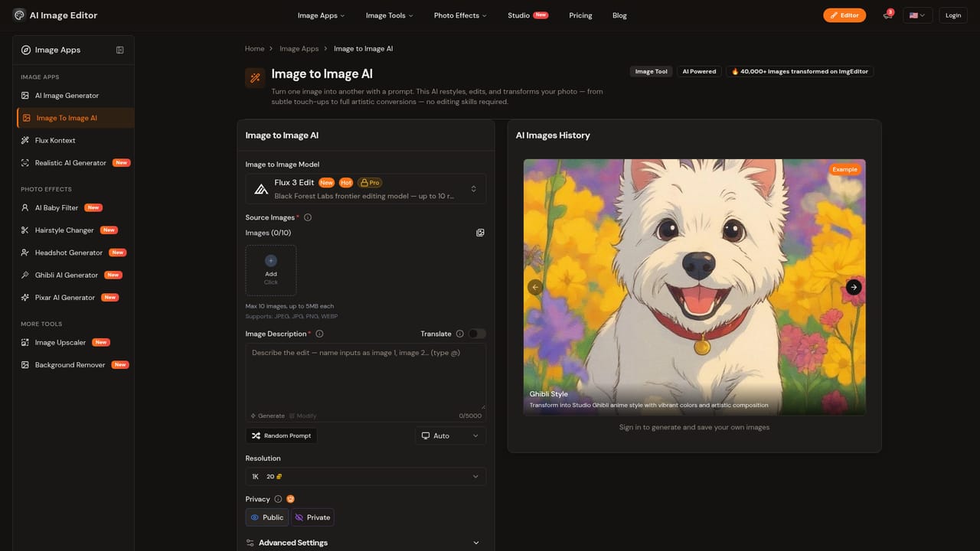Click the Ghibli style dog example image
The width and height of the screenshot is (980, 551).
[694, 287]
